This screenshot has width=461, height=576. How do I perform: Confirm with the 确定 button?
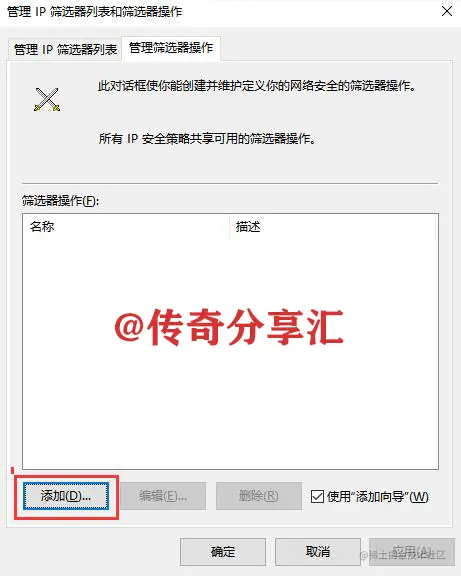click(223, 552)
